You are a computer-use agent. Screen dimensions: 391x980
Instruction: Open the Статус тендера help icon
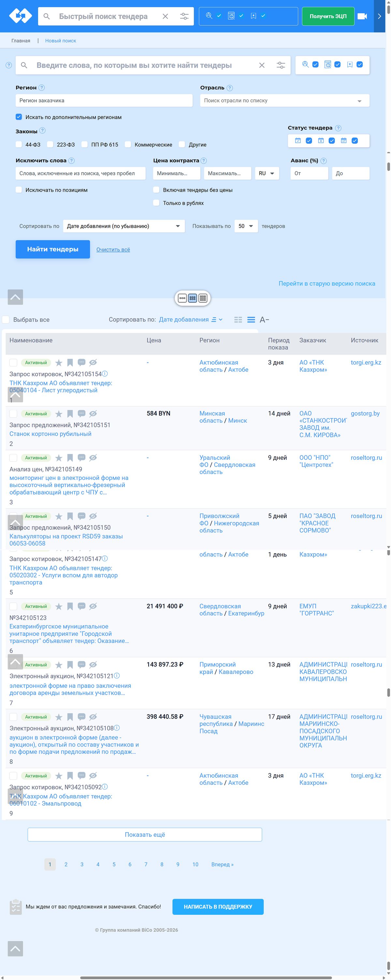(339, 128)
